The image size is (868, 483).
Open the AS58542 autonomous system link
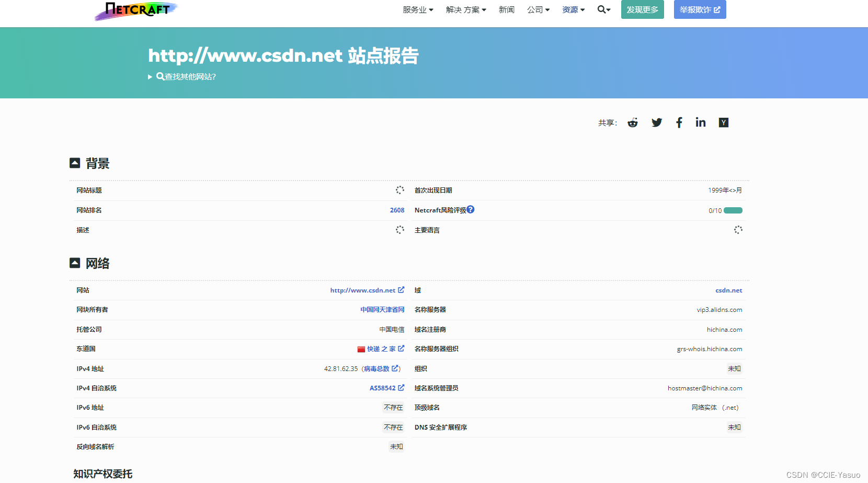tap(387, 388)
